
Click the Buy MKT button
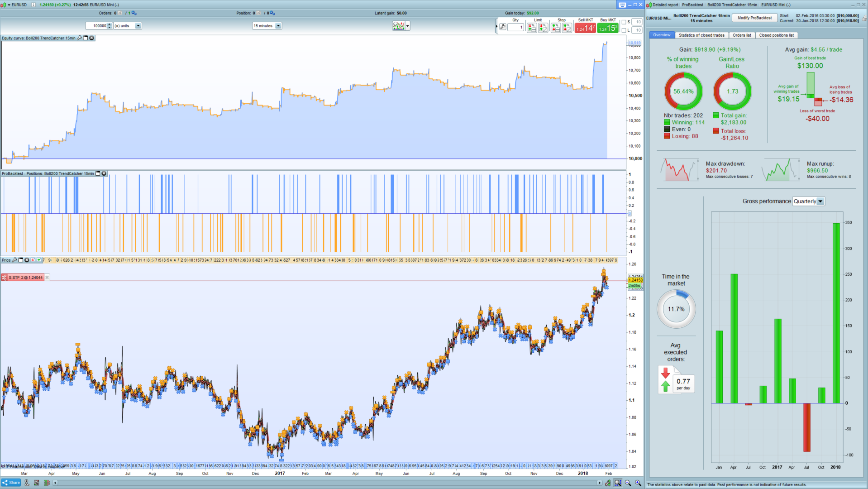pyautogui.click(x=608, y=28)
